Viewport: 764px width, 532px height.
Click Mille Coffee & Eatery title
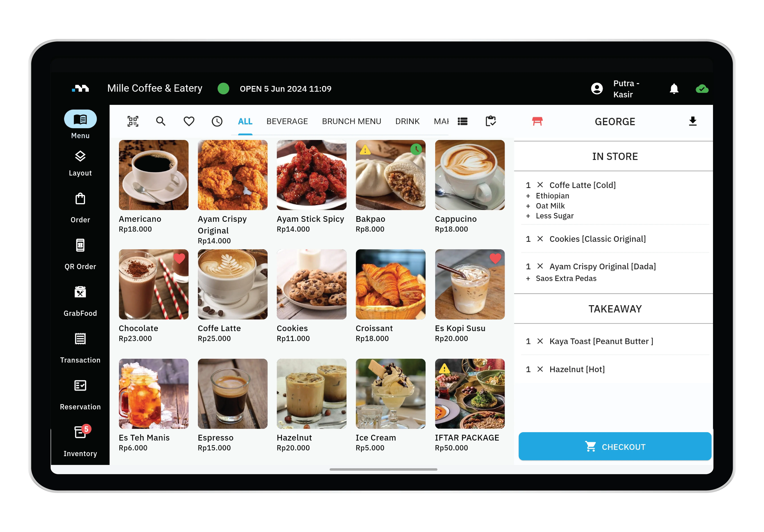pos(155,88)
